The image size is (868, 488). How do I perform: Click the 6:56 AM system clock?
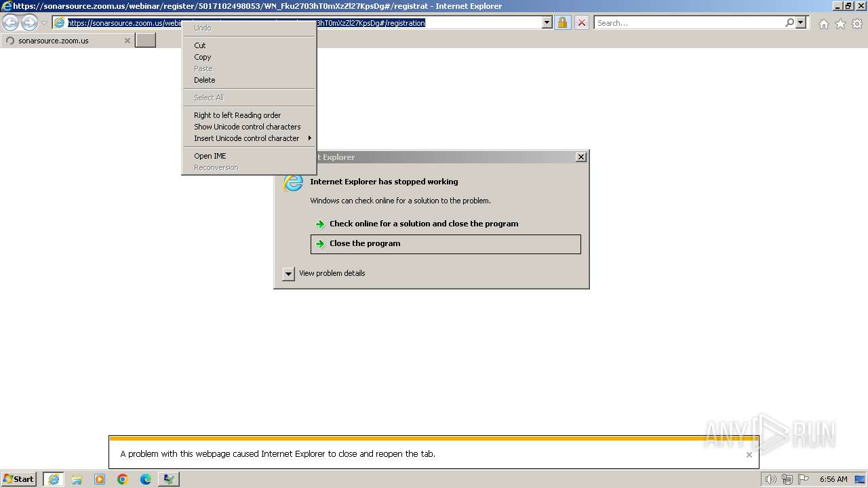833,479
